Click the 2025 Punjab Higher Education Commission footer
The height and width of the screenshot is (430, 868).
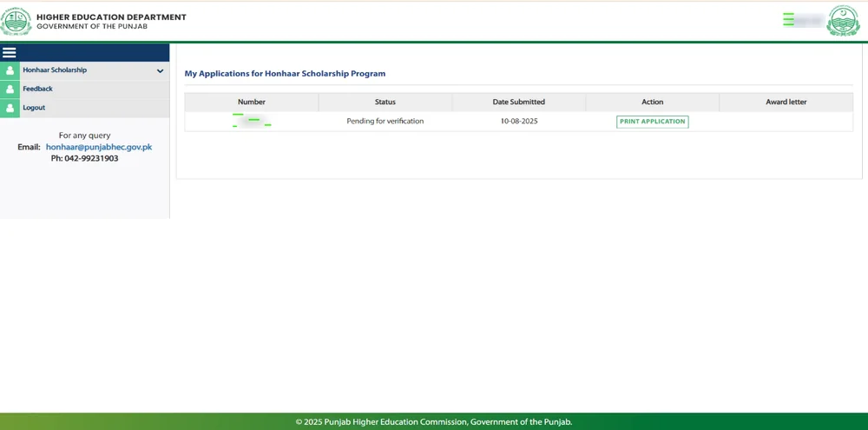tap(434, 421)
